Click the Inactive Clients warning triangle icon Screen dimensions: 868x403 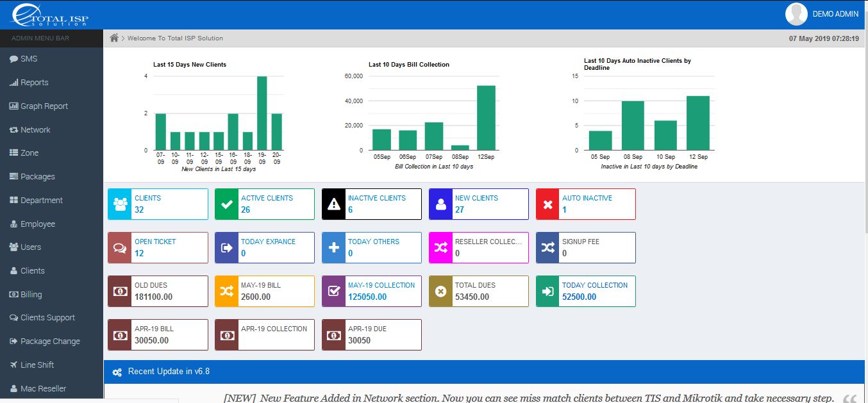pos(334,204)
